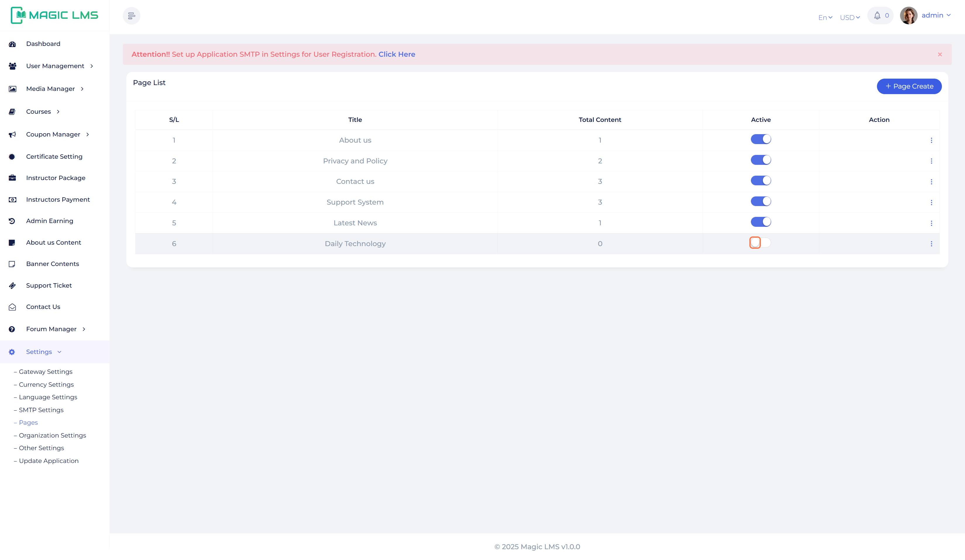Image resolution: width=965 pixels, height=560 pixels.
Task: Expand Coupon Manager submenu chevron
Action: click(x=88, y=134)
